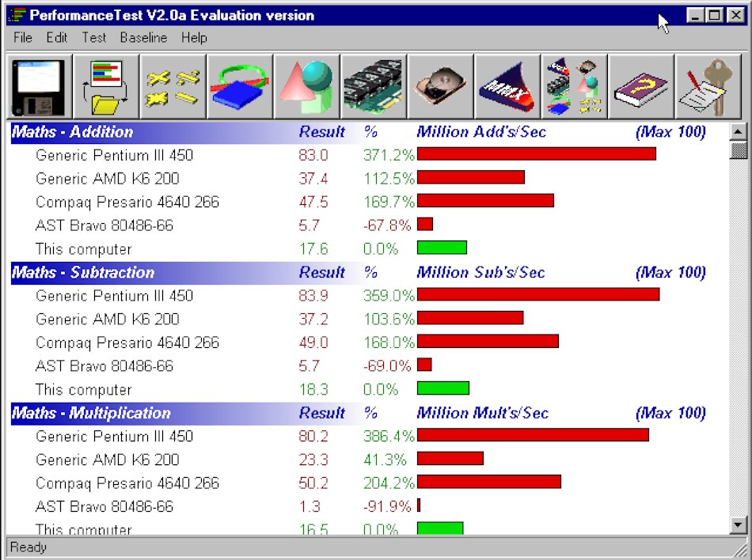The image size is (752, 560).
Task: Click the Million Sub's/Sec column label
Action: 480,273
